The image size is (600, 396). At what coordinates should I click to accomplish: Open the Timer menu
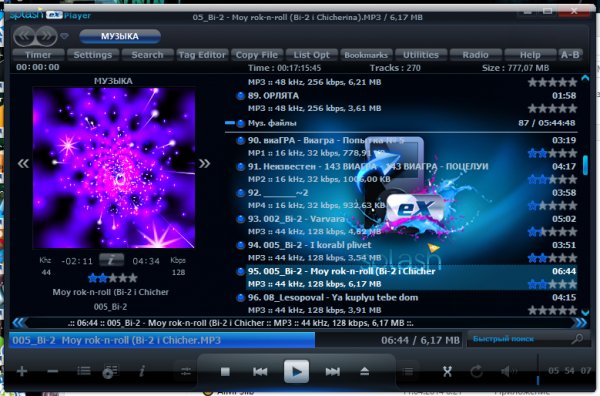point(38,55)
